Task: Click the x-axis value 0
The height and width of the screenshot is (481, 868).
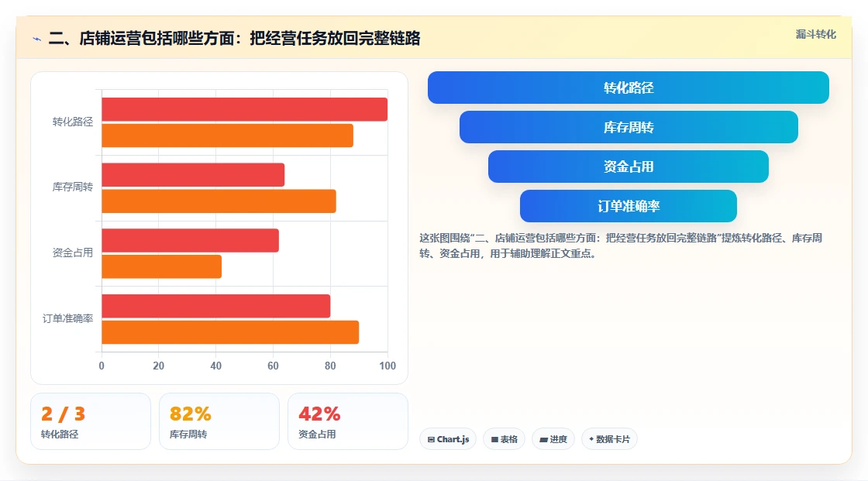Action: point(102,366)
